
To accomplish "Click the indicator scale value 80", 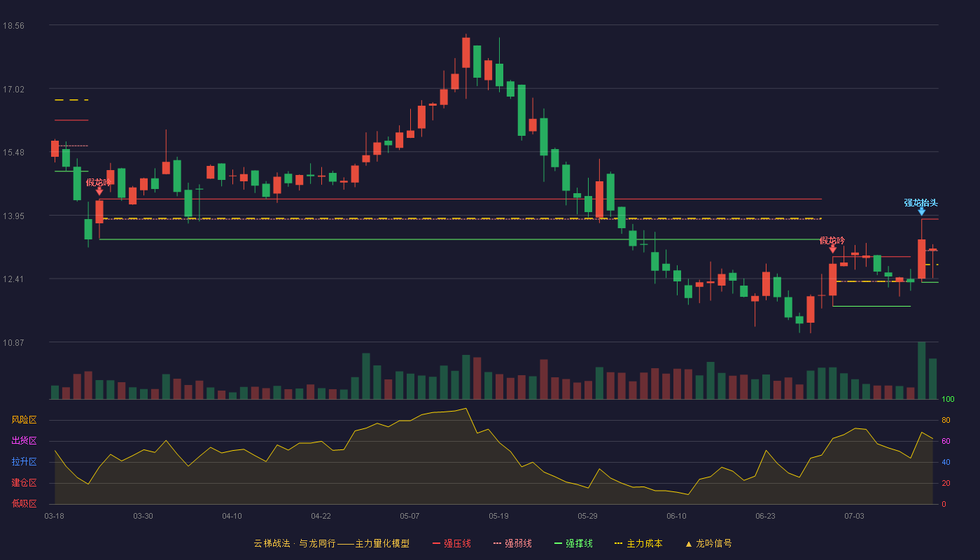I will coord(946,420).
